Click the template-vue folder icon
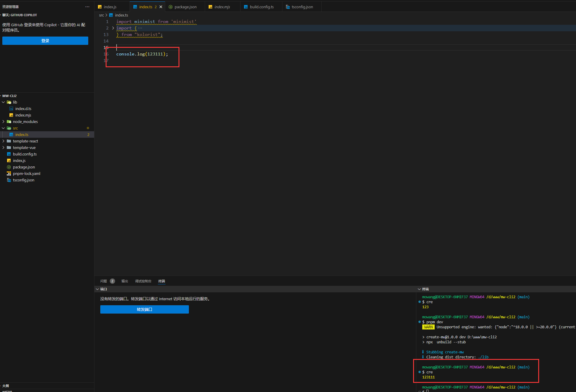This screenshot has height=392, width=576. [9, 147]
